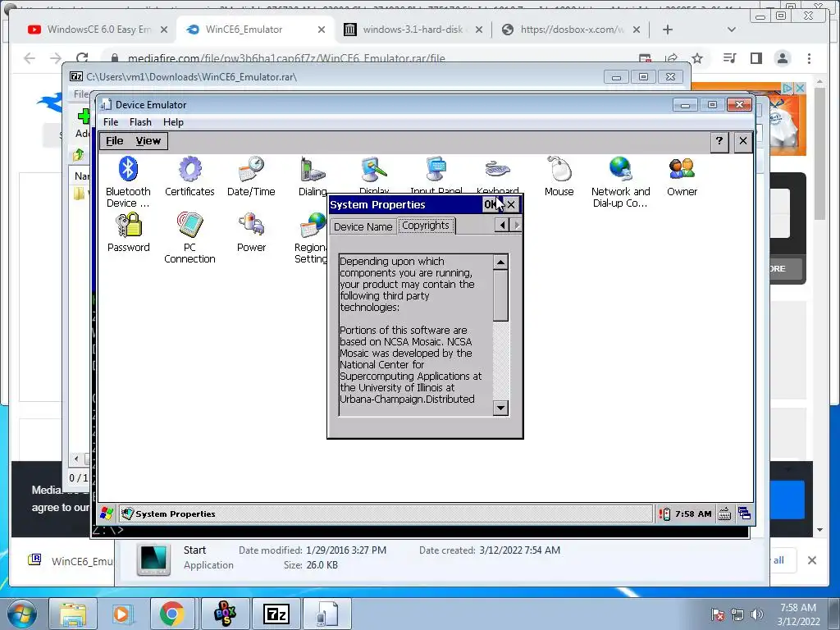Click OK in System Properties dialog
This screenshot has width=840, height=630.
(491, 204)
